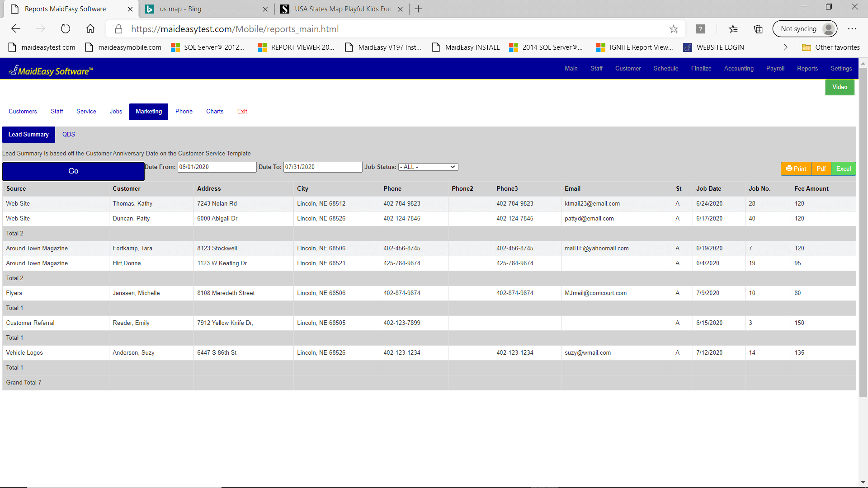Click email ktmail23@email.com
This screenshot has width=868, height=488.
[x=592, y=204]
